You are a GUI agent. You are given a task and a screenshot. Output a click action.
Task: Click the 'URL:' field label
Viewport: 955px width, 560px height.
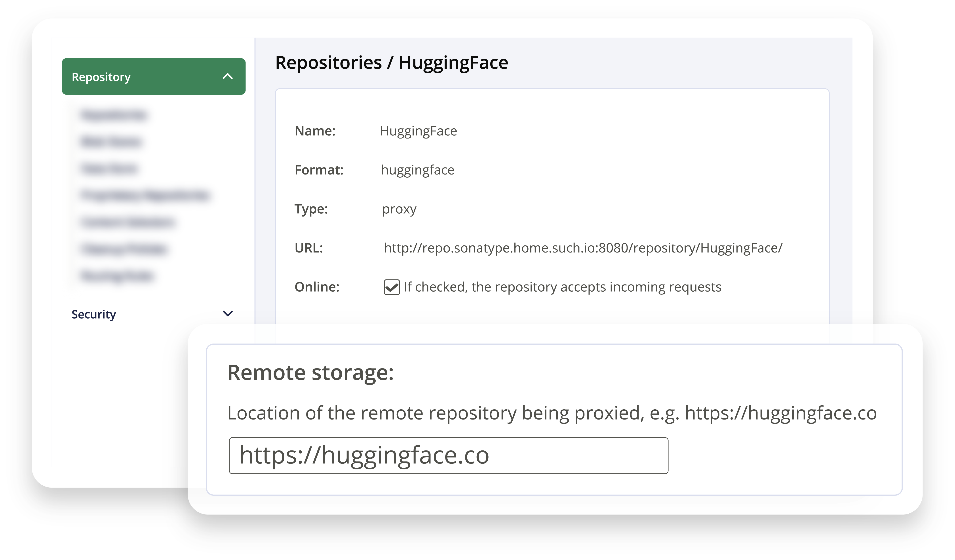309,248
